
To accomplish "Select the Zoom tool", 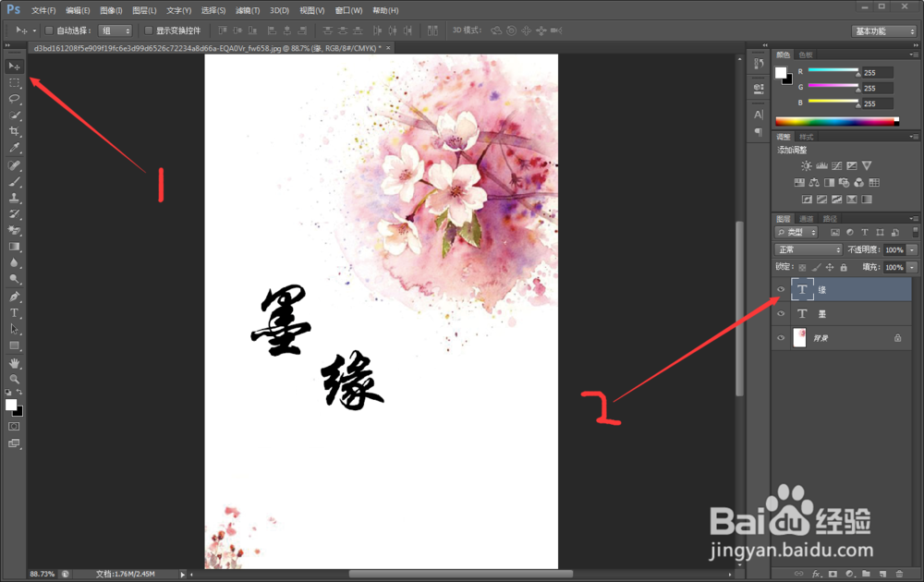I will 14,380.
